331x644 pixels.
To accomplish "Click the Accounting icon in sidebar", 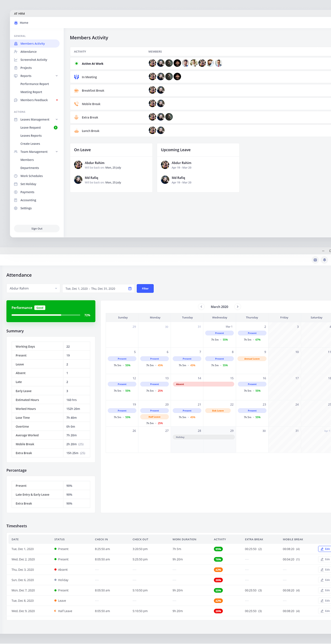I will (16, 200).
